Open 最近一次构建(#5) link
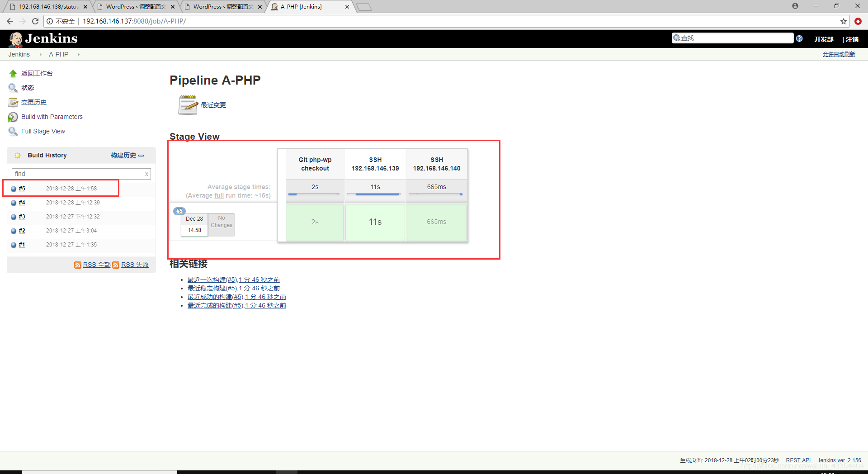This screenshot has width=868, height=474. point(234,280)
